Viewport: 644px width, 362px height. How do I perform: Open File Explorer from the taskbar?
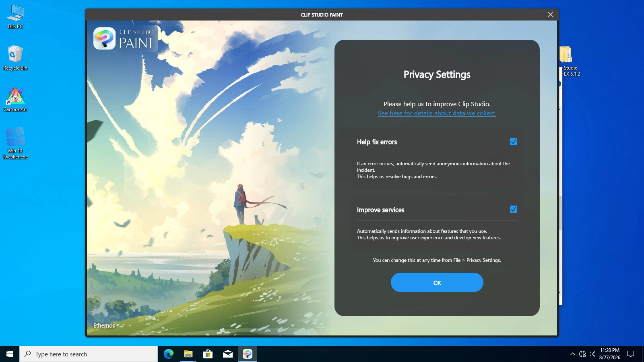point(188,354)
